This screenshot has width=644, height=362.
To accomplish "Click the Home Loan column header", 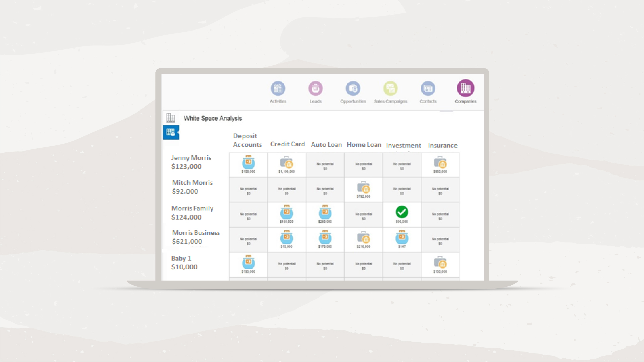I will 364,145.
